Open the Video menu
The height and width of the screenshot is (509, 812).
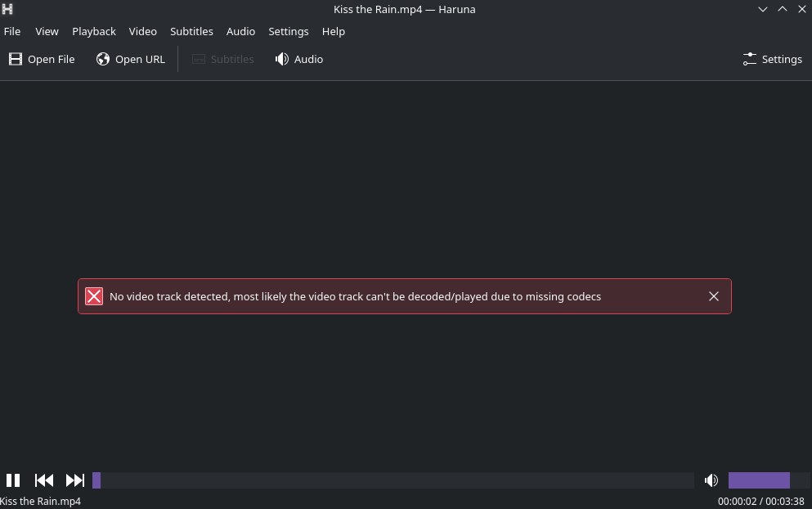(143, 31)
